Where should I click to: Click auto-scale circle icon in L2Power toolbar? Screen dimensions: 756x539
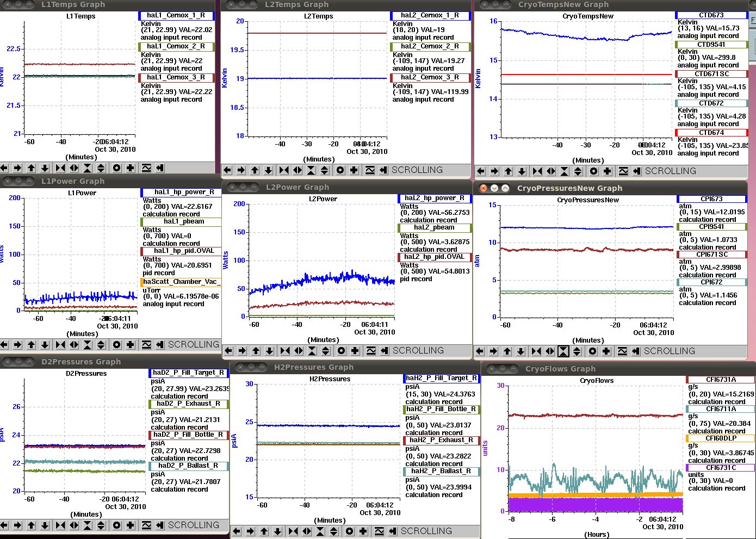pyautogui.click(x=341, y=351)
